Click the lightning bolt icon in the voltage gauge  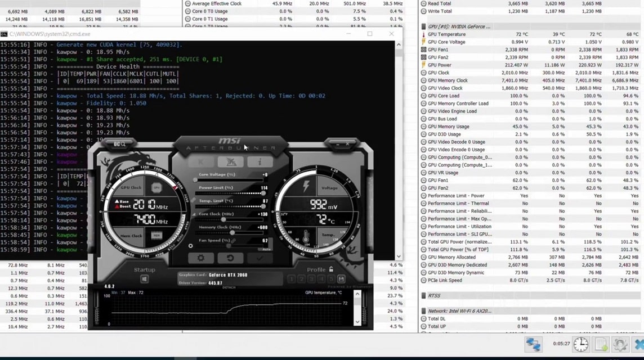tap(306, 186)
